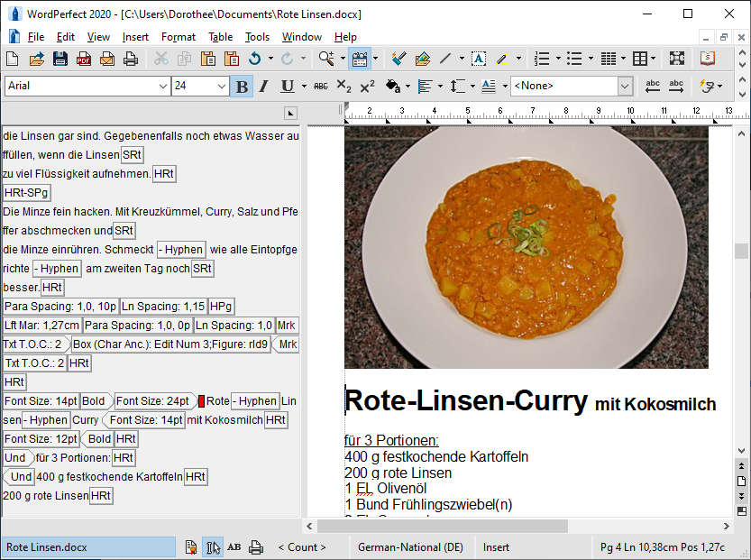Click German-National (DE) language button
751x560 pixels.
point(410,547)
